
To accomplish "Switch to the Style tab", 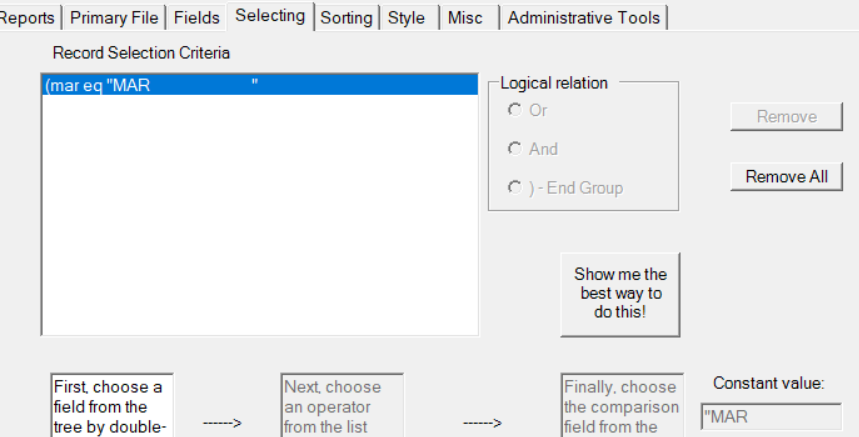I will pos(406,18).
